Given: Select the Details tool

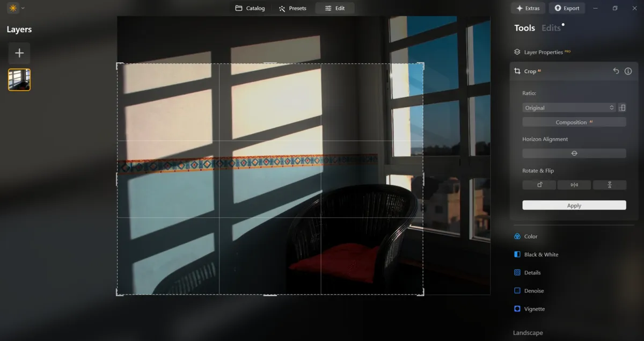Looking at the screenshot, I should point(533,272).
